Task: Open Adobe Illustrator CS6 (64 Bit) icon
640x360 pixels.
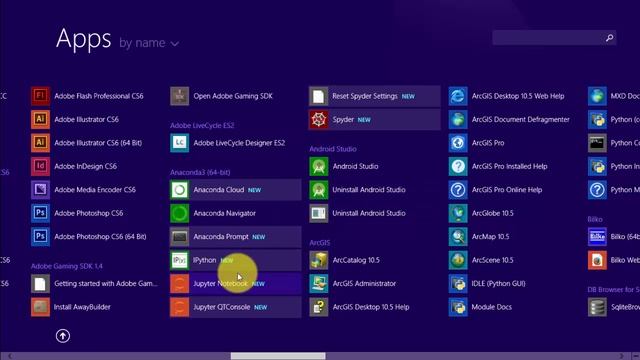Action: pos(40,143)
